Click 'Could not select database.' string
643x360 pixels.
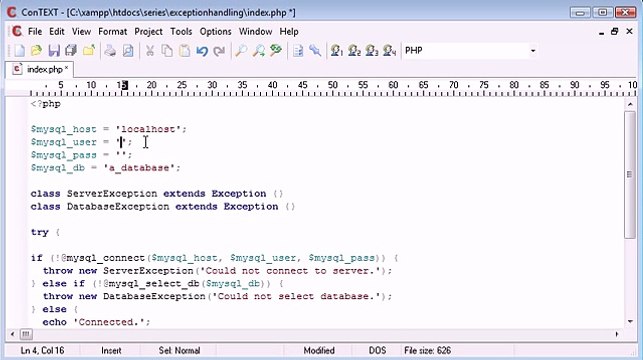(x=296, y=296)
